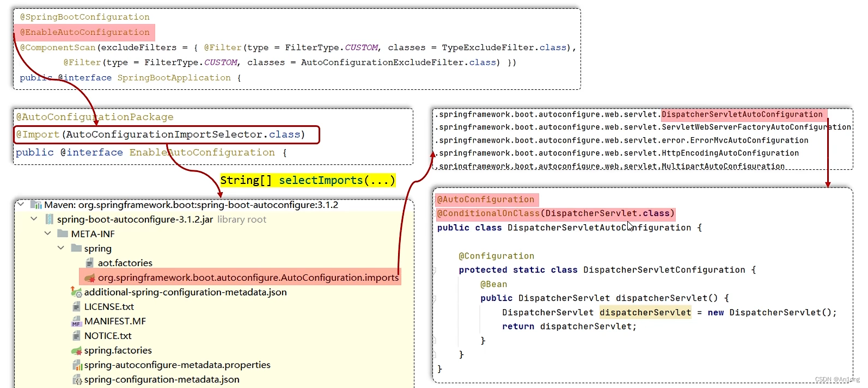Select MANIFEST.MF in the tree
Image resolution: width=868 pixels, height=388 pixels.
click(115, 322)
